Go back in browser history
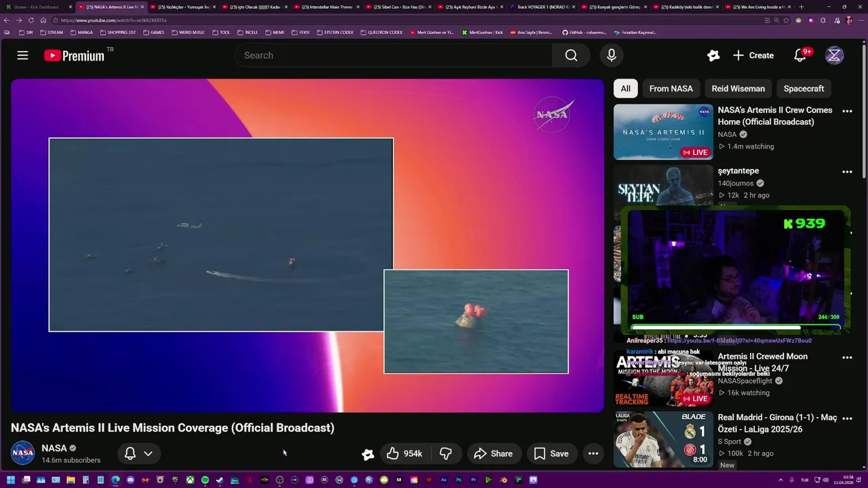This screenshot has width=868, height=488. (7, 20)
